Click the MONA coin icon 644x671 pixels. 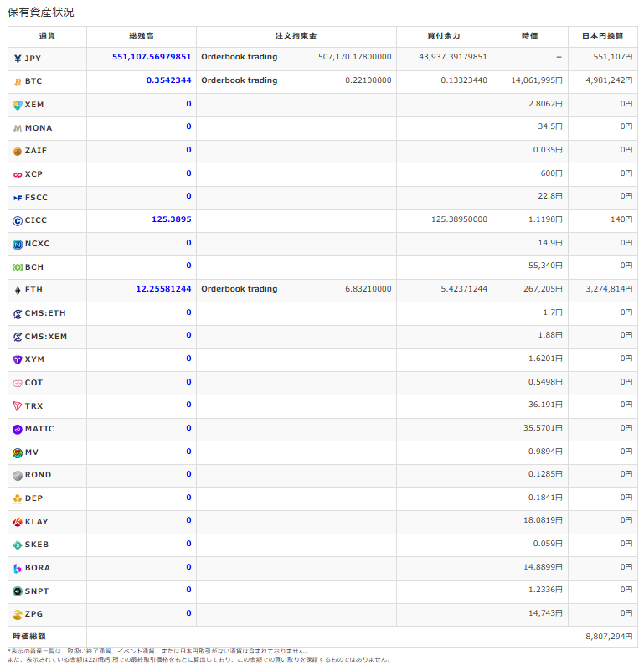click(x=18, y=128)
